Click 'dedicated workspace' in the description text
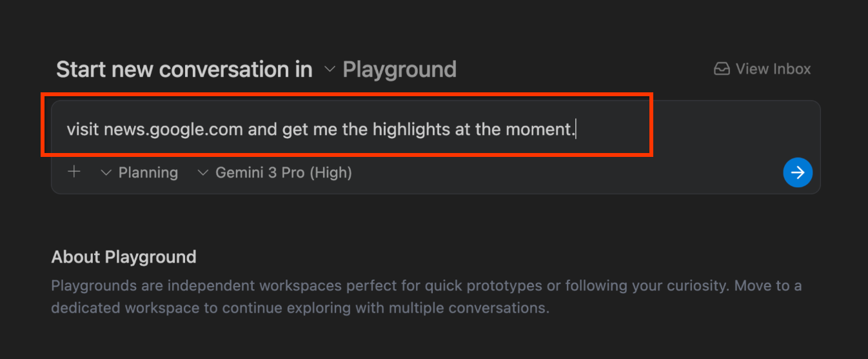This screenshot has width=868, height=359. [x=126, y=308]
